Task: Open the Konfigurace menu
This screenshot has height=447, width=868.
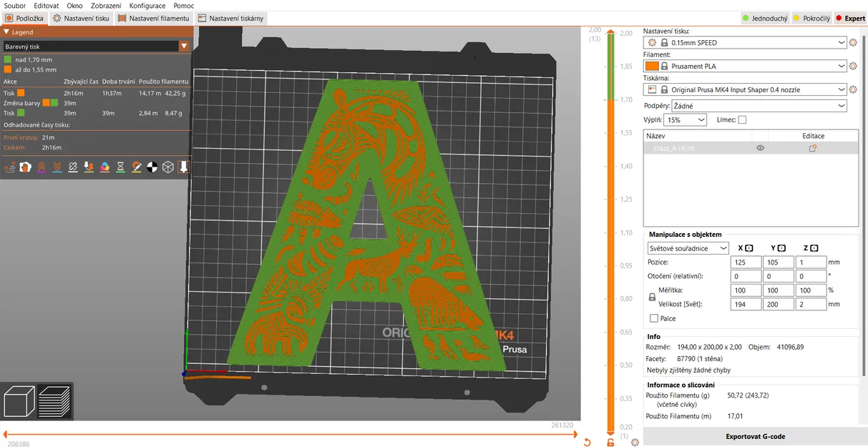Action: 147,5
